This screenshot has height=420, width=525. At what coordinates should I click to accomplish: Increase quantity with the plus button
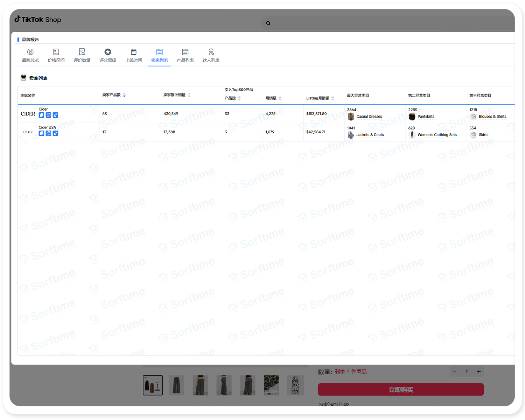click(x=479, y=372)
